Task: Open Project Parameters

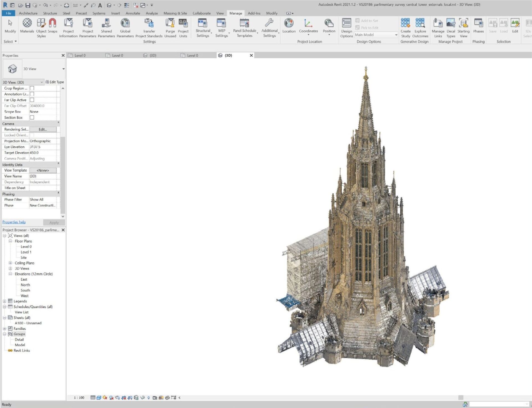Action: tap(88, 28)
